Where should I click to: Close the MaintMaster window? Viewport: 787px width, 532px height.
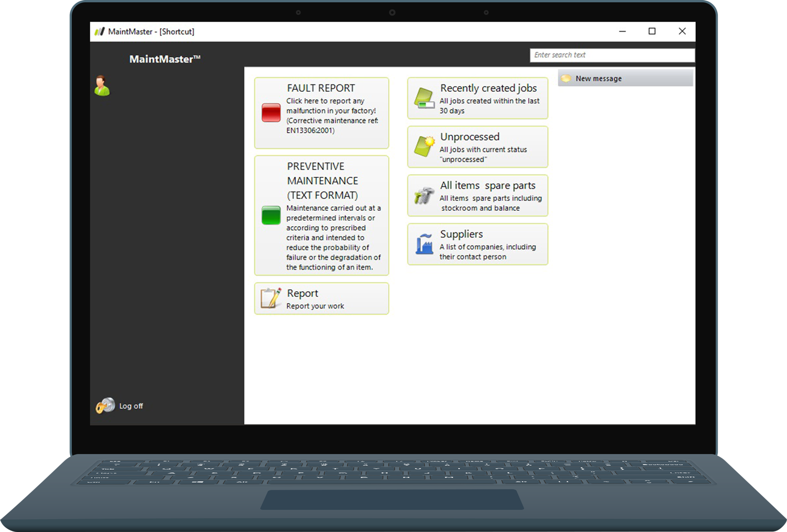point(682,31)
